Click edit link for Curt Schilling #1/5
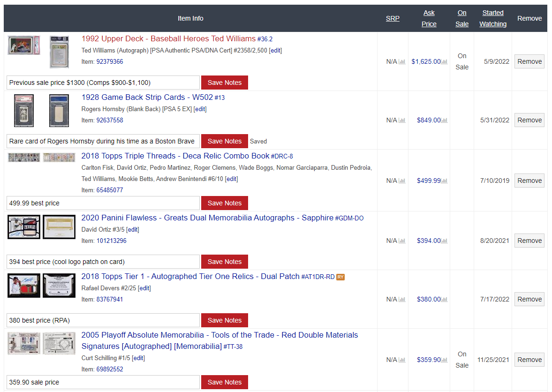Viewport: 552px width, 392px height. point(138,358)
